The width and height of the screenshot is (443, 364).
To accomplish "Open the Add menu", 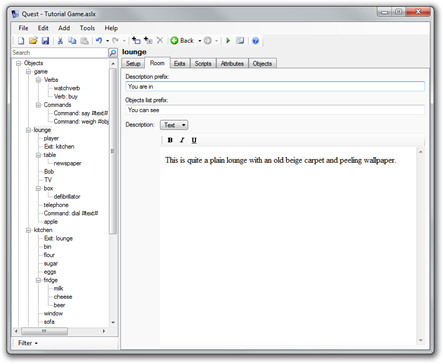I will point(64,28).
